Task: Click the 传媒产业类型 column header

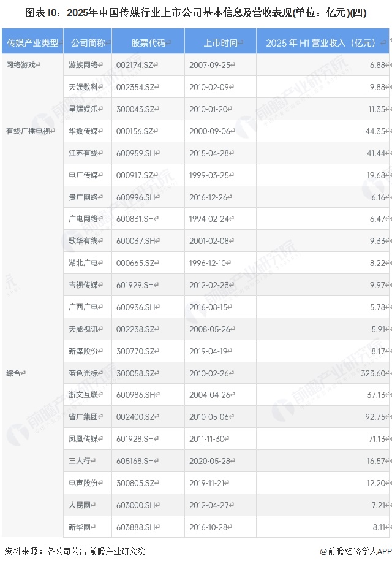Action: 32,43
